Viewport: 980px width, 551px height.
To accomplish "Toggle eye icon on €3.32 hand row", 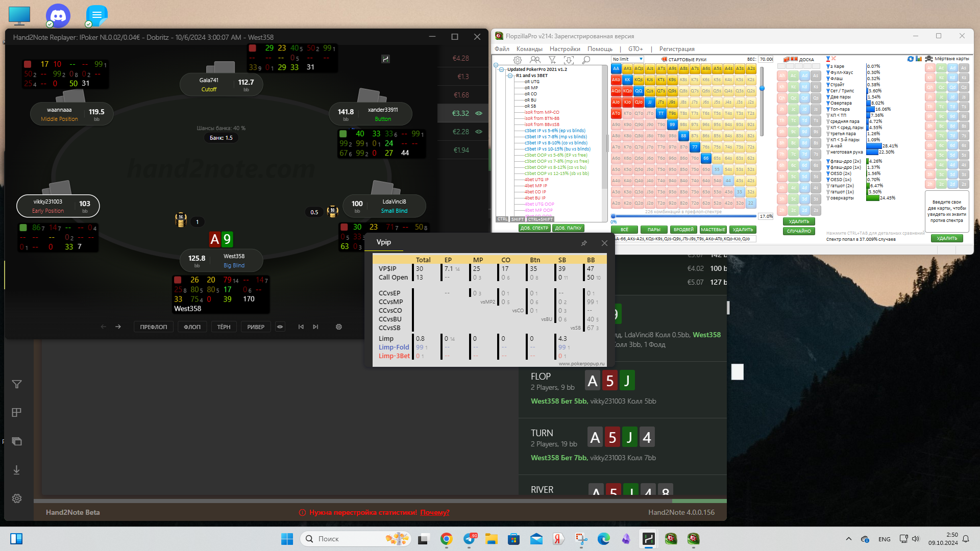I will (x=479, y=113).
